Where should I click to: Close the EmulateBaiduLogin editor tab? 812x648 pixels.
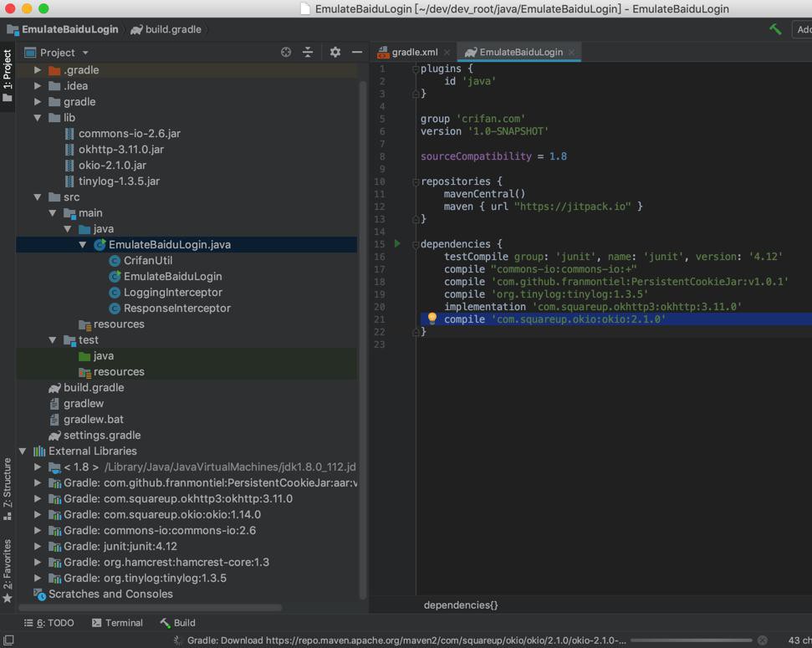click(x=572, y=52)
